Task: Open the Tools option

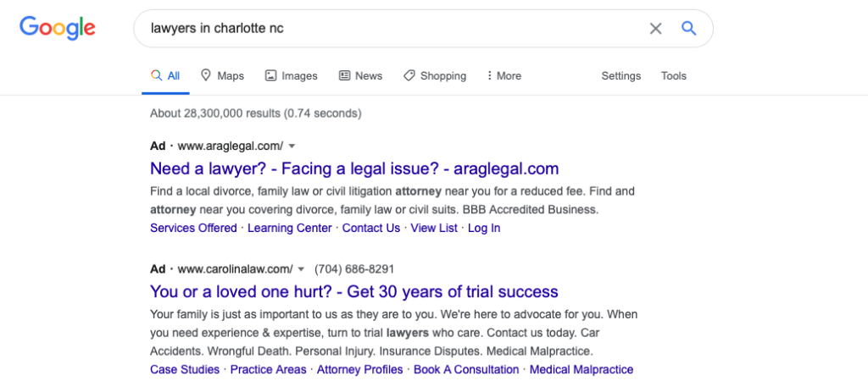Action: pos(674,75)
